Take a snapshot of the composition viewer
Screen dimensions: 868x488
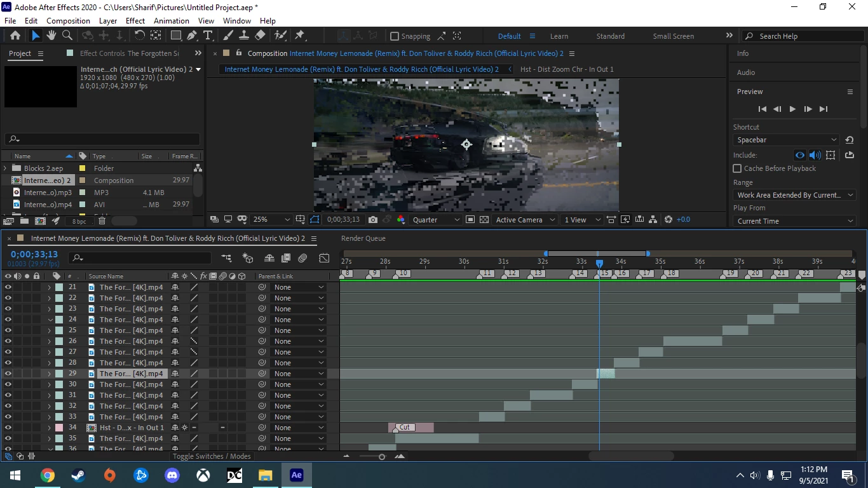pos(373,220)
